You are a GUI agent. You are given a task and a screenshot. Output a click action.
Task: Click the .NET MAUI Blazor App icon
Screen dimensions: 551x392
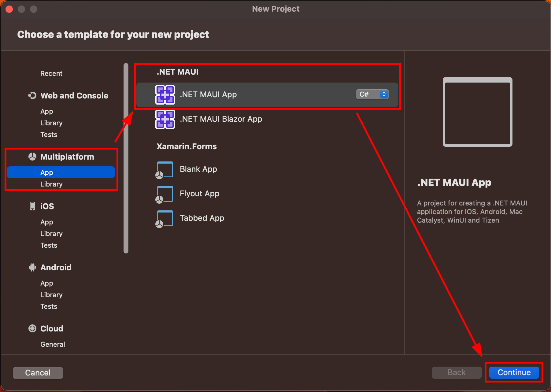pyautogui.click(x=165, y=119)
